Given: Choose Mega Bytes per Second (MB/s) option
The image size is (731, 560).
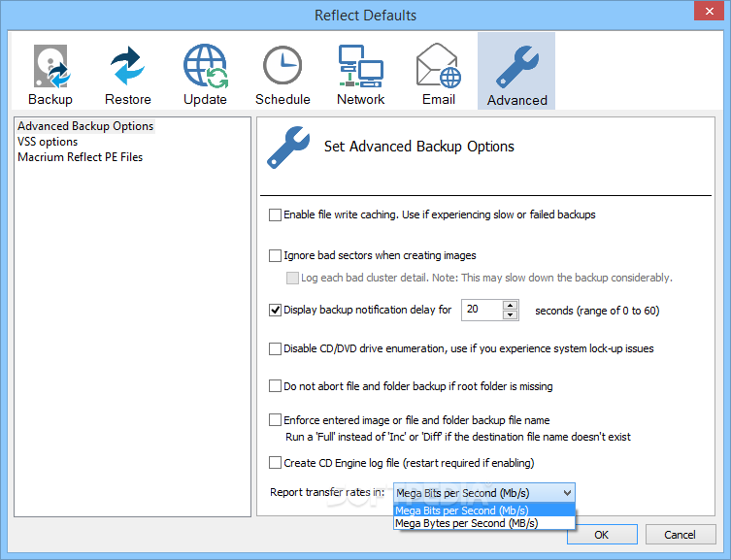Looking at the screenshot, I should point(484,523).
